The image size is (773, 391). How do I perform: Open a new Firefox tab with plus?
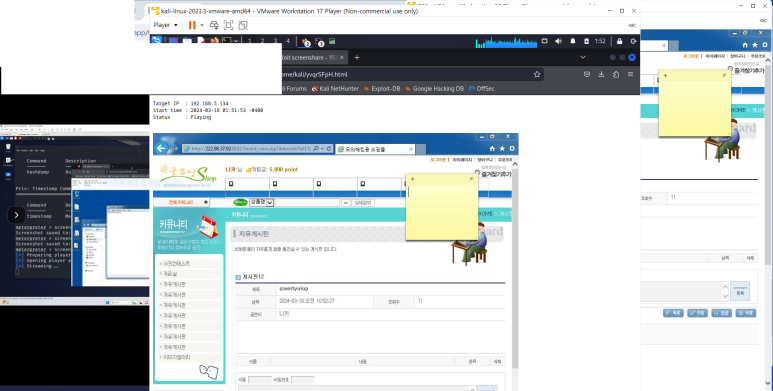point(357,58)
